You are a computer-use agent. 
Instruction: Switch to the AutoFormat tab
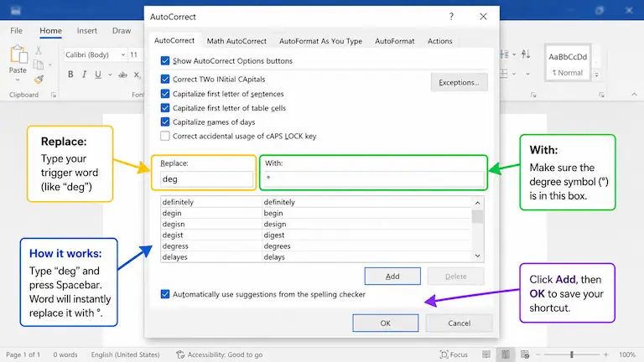coord(395,41)
